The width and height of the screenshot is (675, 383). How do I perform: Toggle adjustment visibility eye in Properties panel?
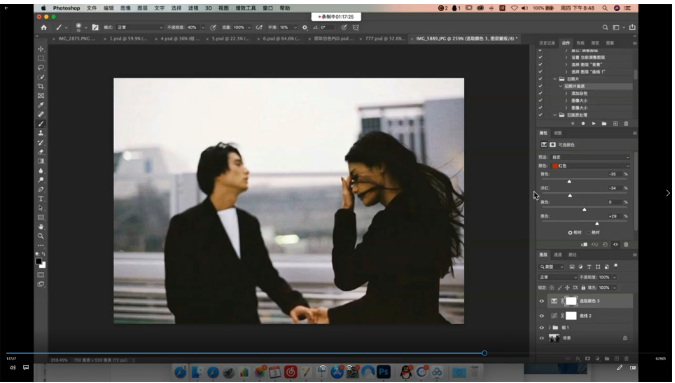click(x=616, y=244)
